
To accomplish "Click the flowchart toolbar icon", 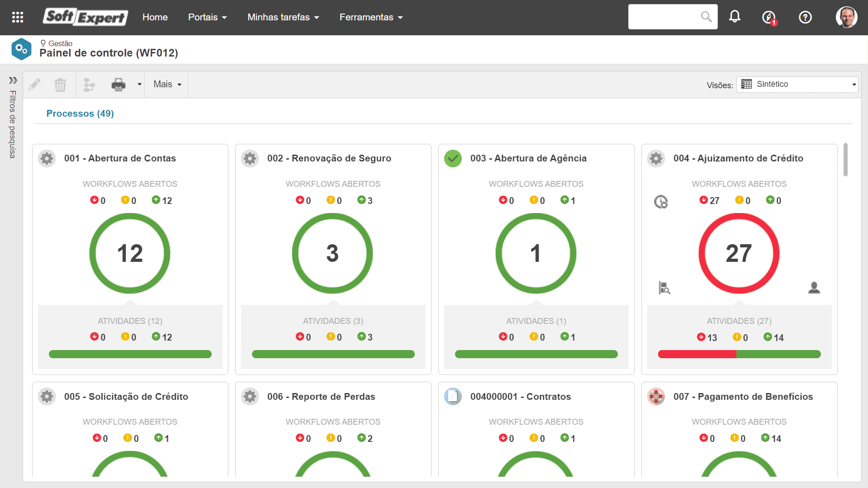I will (x=89, y=85).
